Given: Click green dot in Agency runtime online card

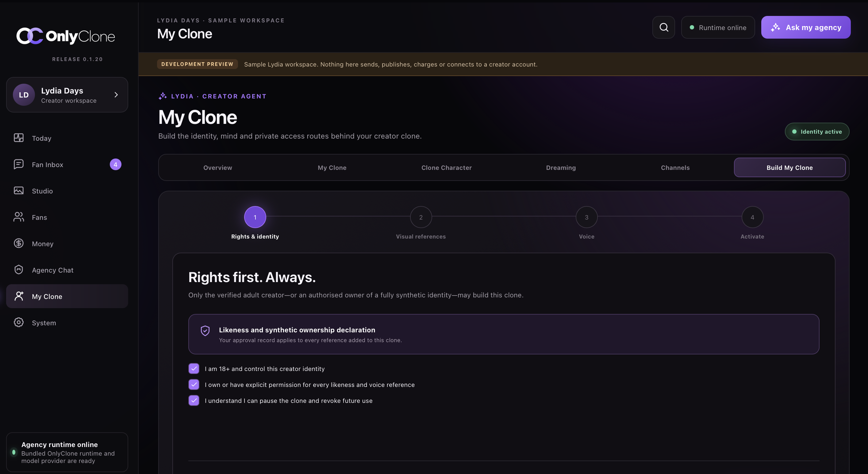Looking at the screenshot, I should pos(14,452).
